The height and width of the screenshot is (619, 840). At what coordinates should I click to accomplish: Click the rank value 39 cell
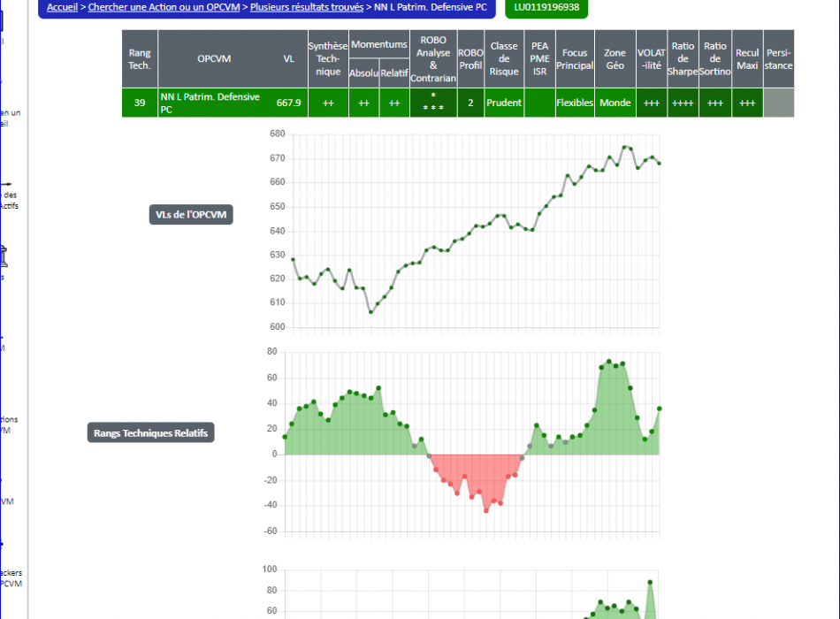coord(140,103)
